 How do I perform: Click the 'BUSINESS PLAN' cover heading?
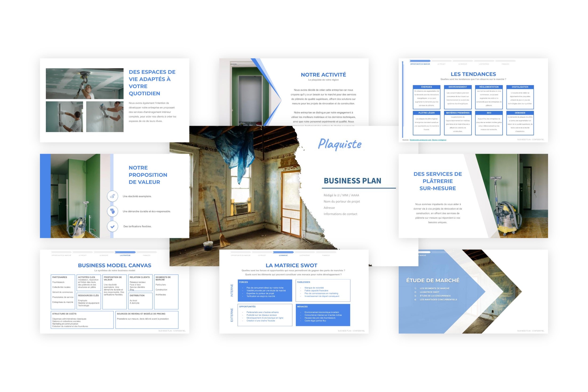coord(352,181)
